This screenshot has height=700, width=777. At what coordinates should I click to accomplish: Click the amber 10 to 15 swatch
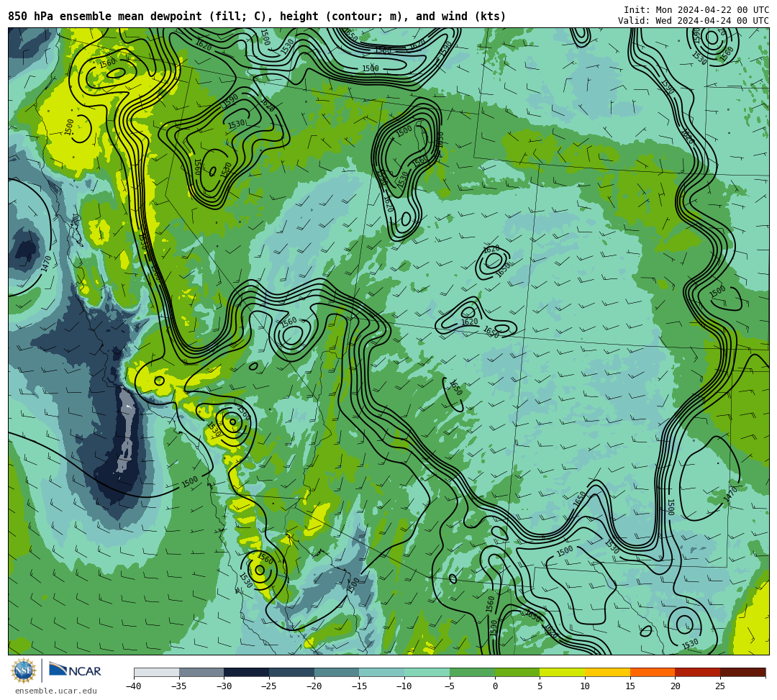[607, 672]
